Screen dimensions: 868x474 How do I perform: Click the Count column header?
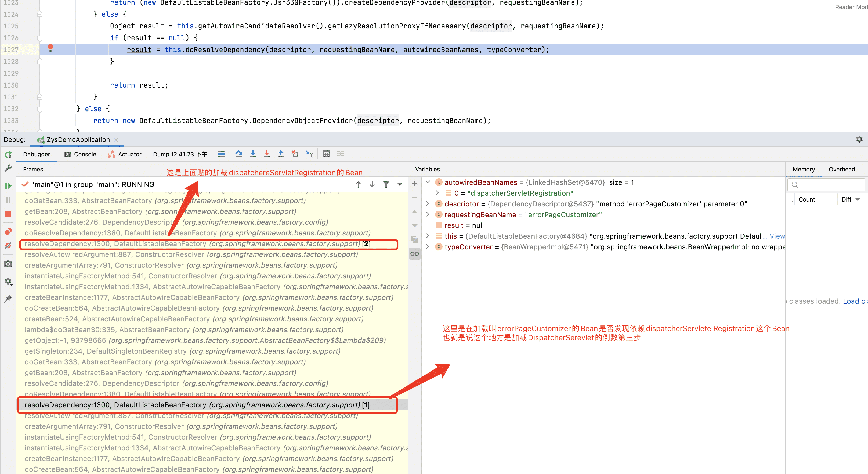point(807,200)
